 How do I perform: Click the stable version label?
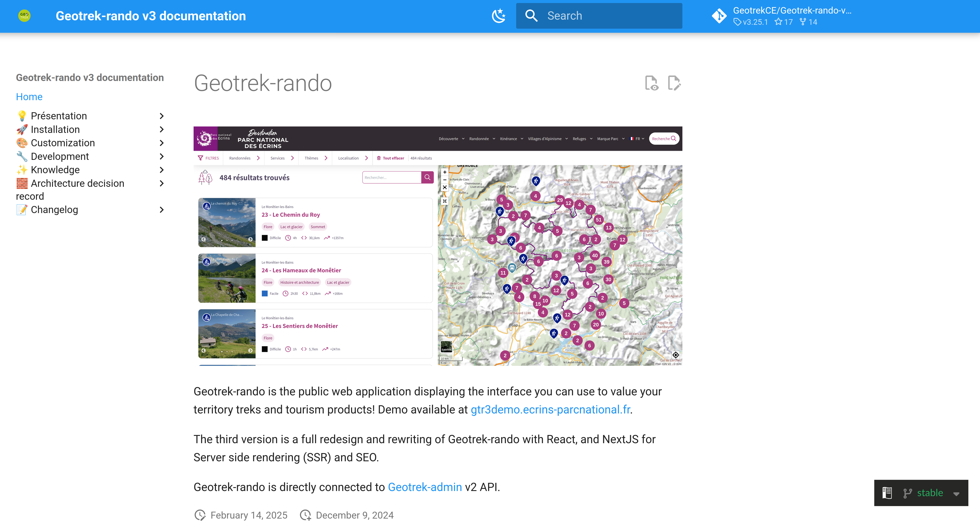tap(930, 493)
